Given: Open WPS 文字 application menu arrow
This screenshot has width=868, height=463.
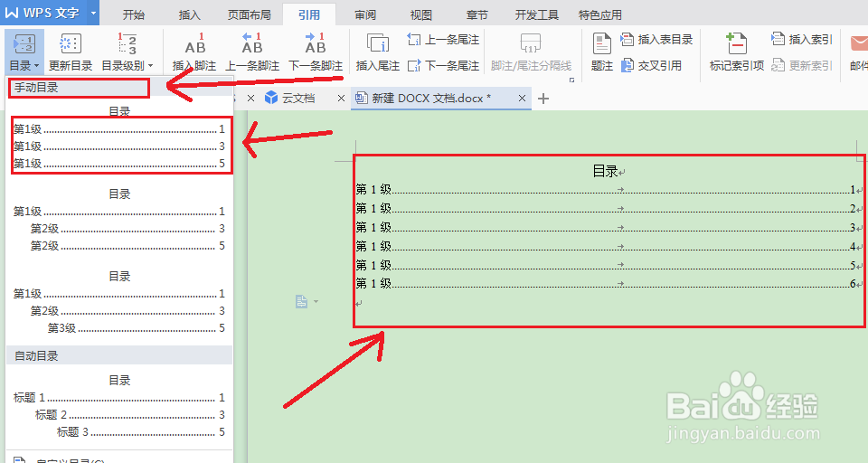Looking at the screenshot, I should click(93, 13).
